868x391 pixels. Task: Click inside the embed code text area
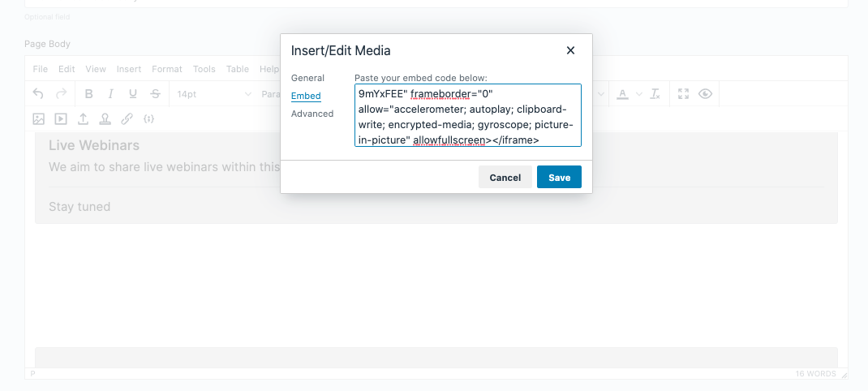click(x=468, y=115)
